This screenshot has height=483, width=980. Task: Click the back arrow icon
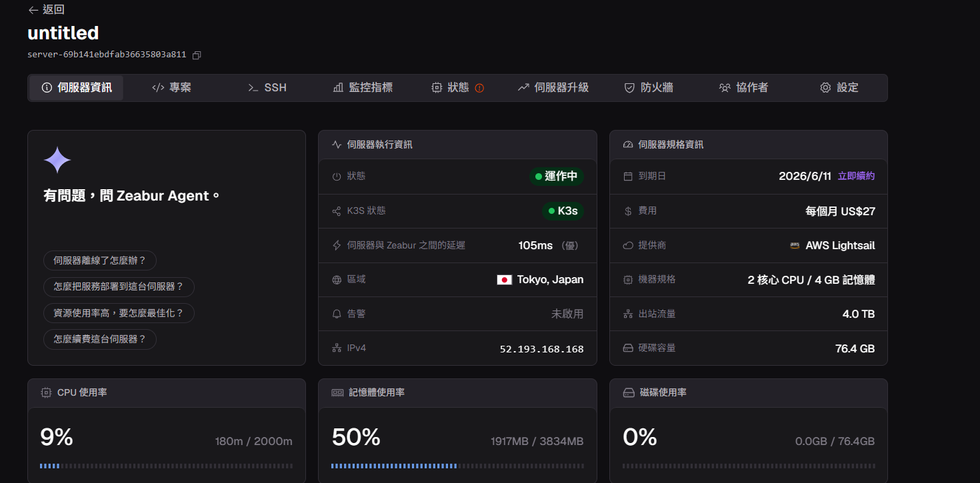click(x=33, y=10)
